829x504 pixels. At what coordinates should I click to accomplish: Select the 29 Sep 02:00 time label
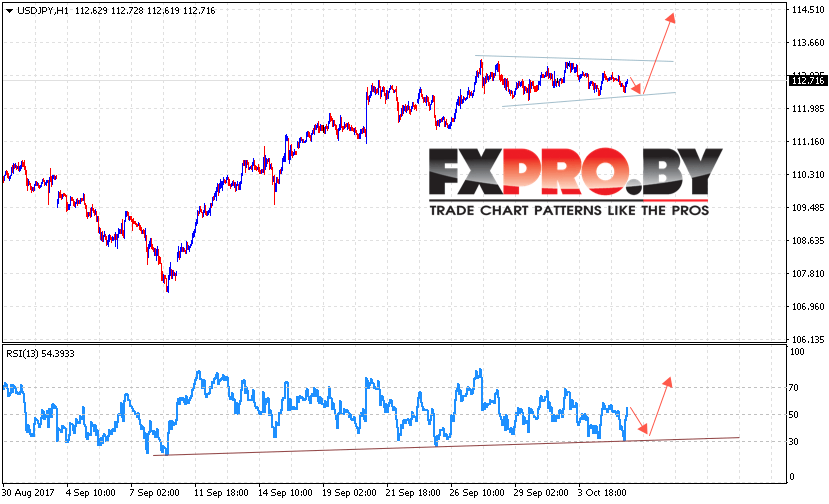(x=541, y=492)
